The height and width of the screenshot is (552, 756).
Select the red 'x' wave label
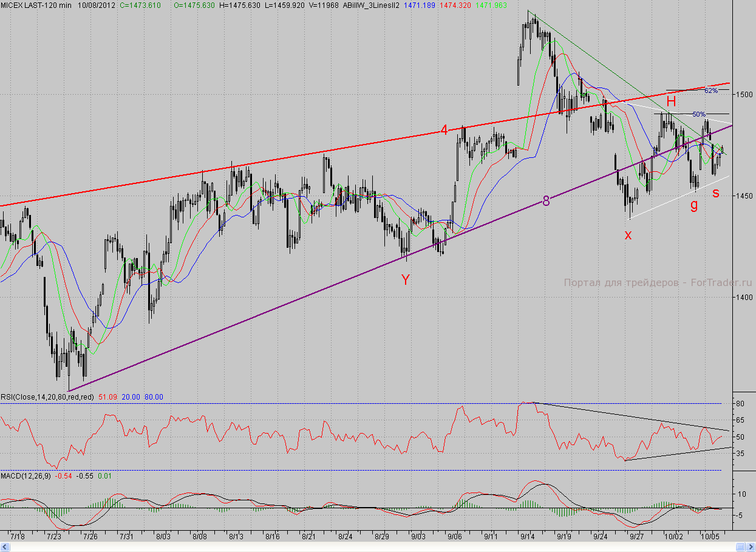pos(628,234)
